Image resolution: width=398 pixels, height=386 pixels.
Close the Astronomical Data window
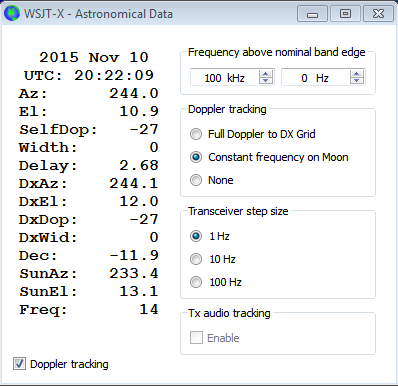coord(378,14)
